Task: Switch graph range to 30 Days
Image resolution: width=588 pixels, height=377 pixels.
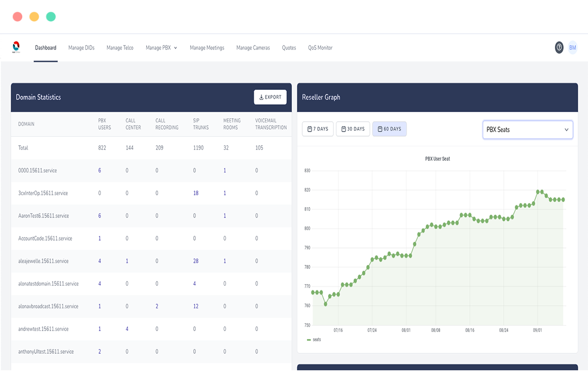Action: point(353,129)
